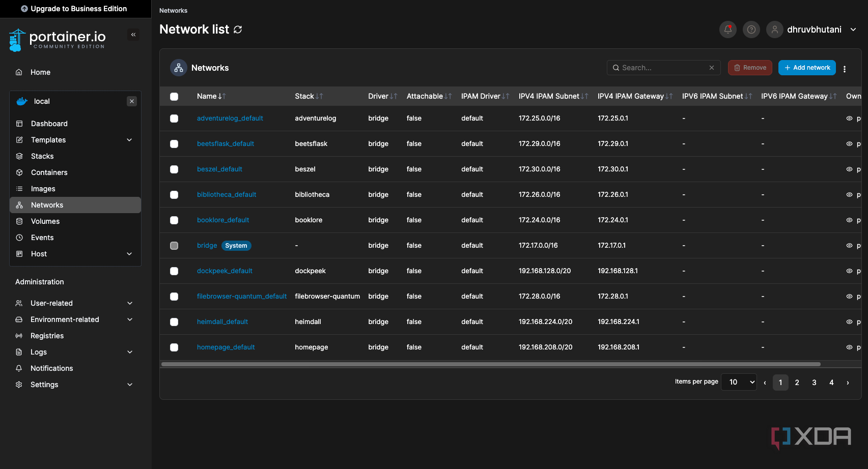Viewport: 868px width, 469px height.
Task: Expand the User-related section
Action: [x=130, y=303]
